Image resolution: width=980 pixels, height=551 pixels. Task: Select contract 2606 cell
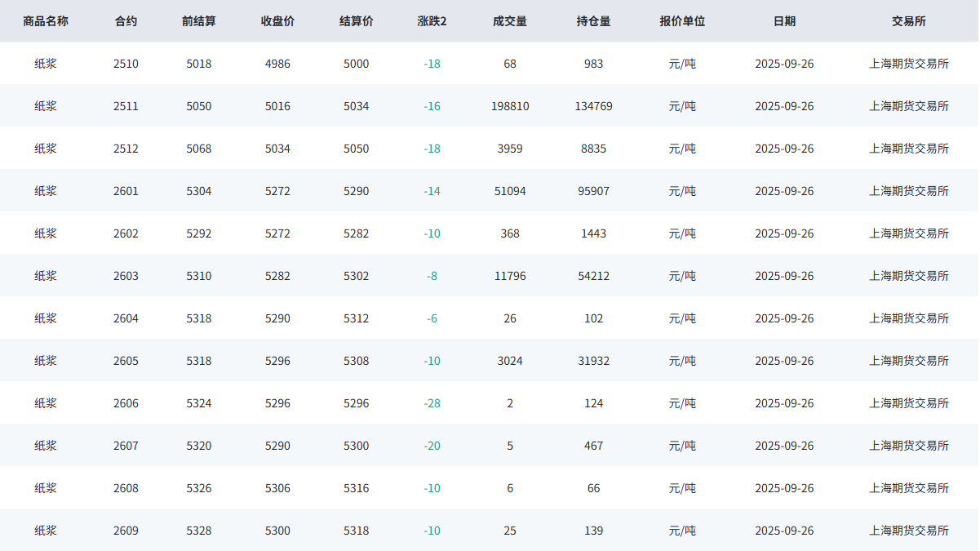click(126, 403)
